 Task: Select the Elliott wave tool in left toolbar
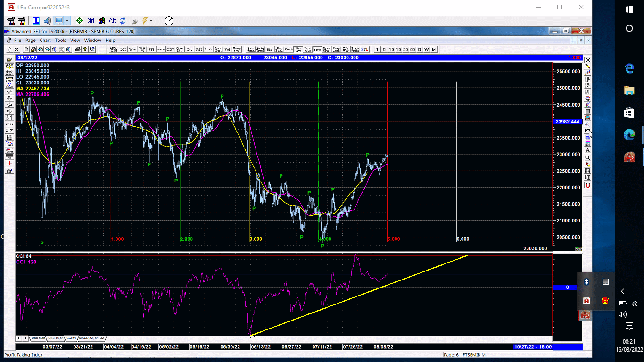tap(9, 85)
